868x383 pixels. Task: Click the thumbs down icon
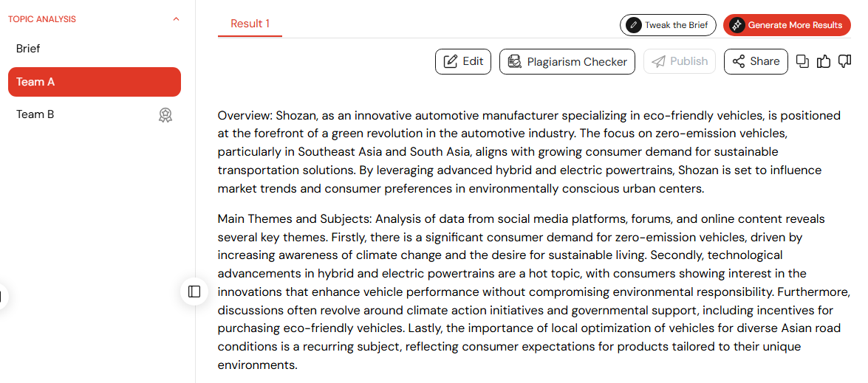click(844, 61)
